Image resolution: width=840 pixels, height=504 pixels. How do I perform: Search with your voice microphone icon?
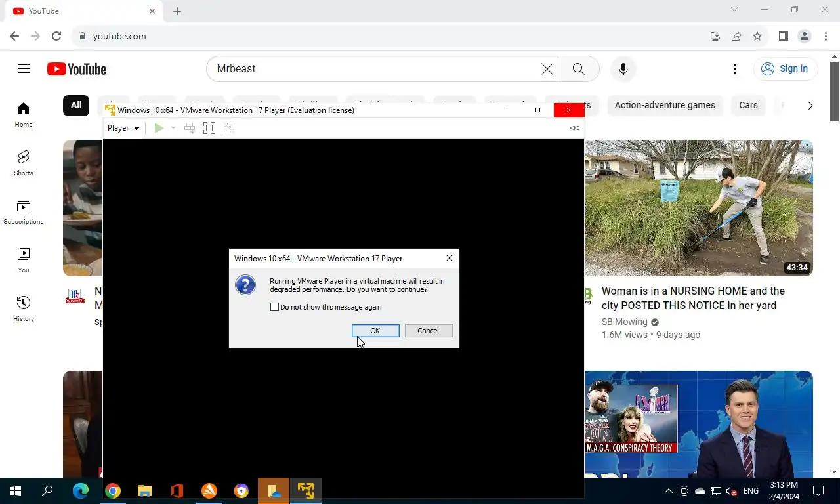[623, 69]
